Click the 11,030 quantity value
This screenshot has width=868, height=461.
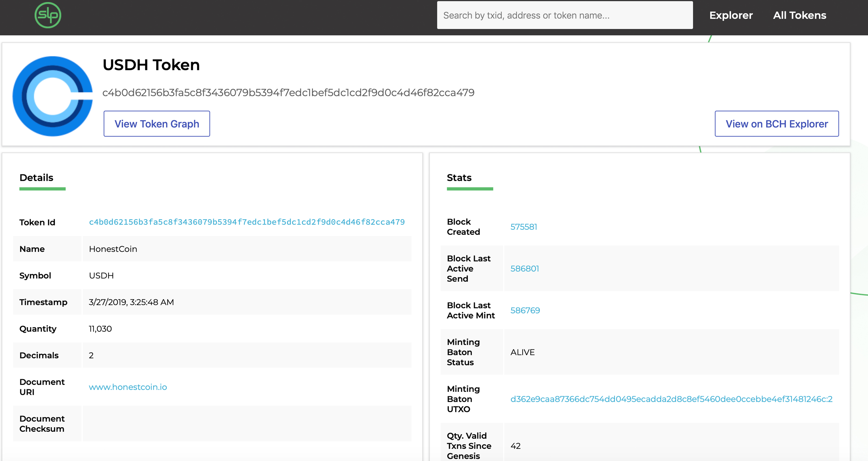[x=100, y=329]
